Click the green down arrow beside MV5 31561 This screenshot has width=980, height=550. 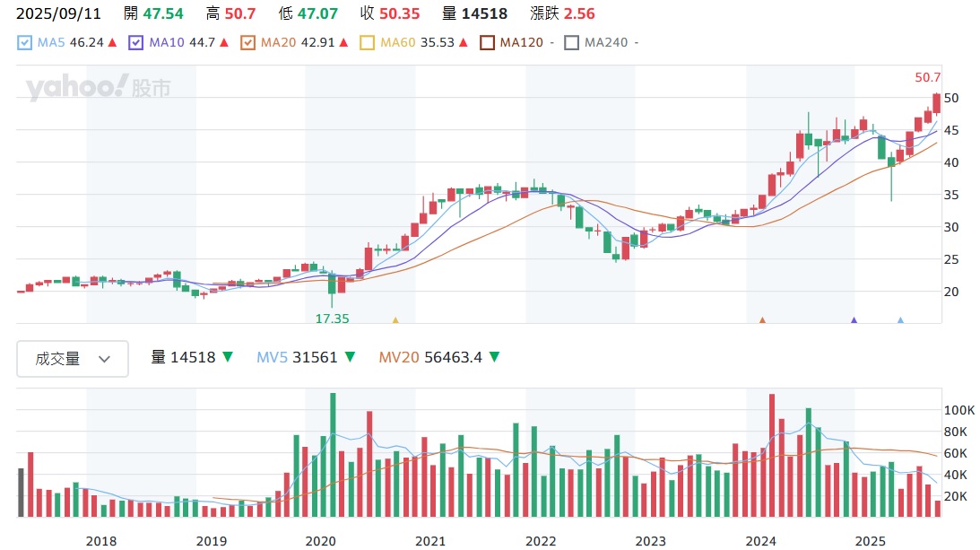click(x=350, y=357)
